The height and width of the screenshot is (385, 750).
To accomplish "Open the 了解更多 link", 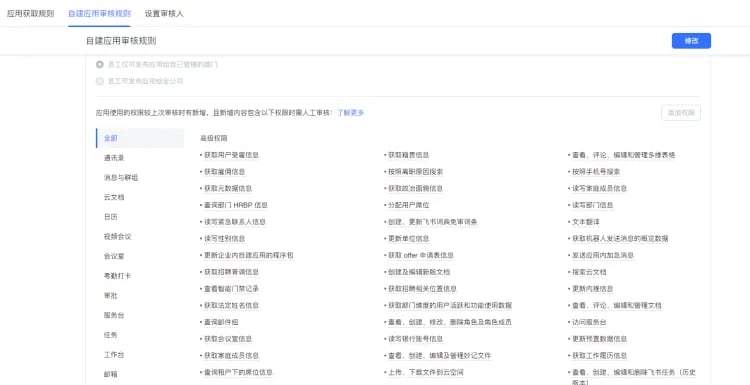I will [x=351, y=113].
